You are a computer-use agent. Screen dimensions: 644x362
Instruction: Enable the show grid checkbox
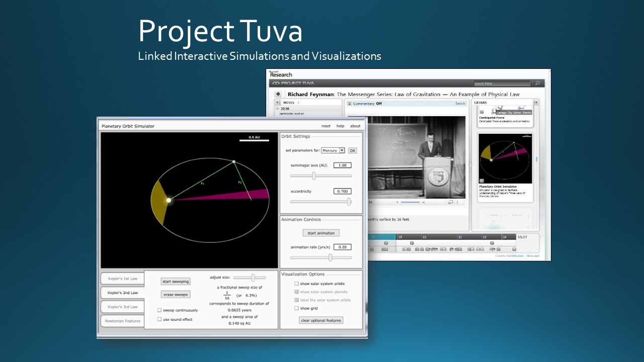[x=296, y=308]
